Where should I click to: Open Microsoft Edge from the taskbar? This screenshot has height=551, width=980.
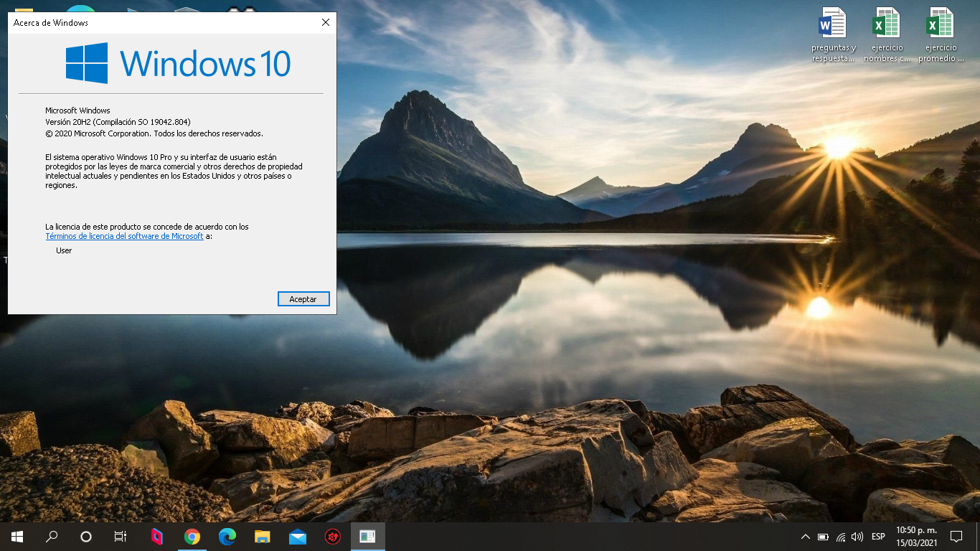227,537
